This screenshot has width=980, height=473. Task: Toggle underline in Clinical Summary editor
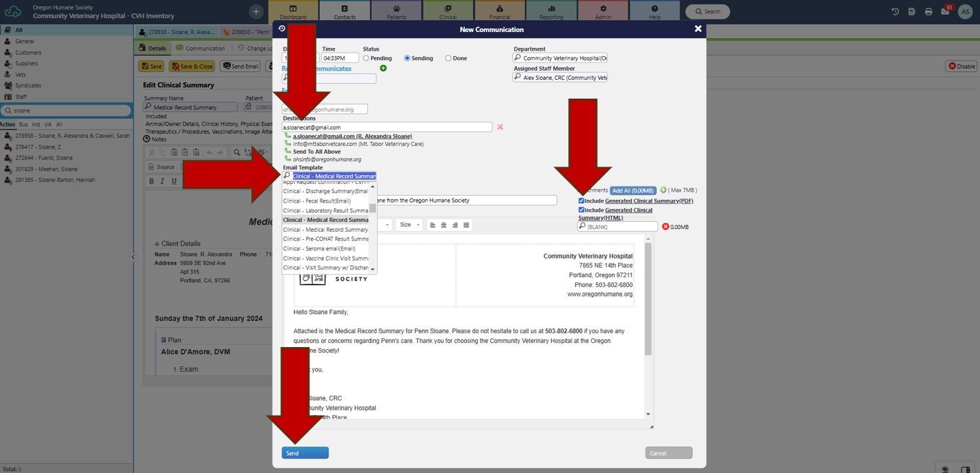174,181
